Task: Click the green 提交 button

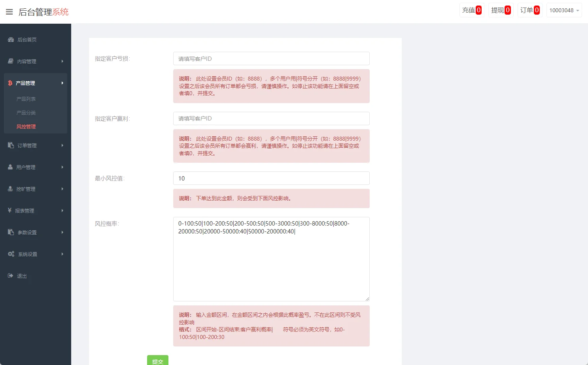Action: (x=157, y=361)
